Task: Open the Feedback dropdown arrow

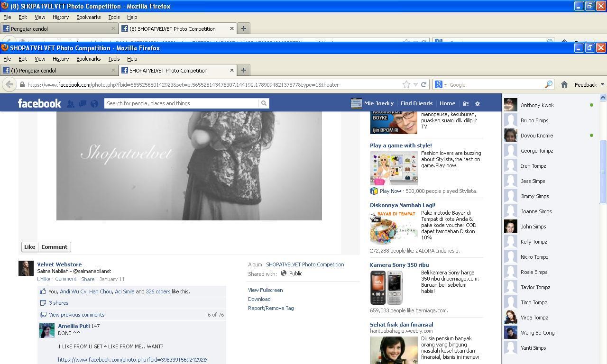Action: [x=602, y=84]
